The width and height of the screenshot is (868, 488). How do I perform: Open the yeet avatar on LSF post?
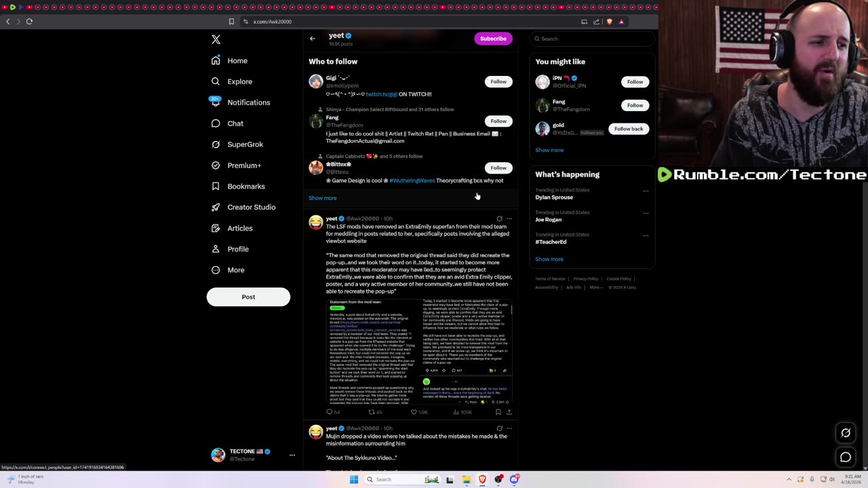316,222
